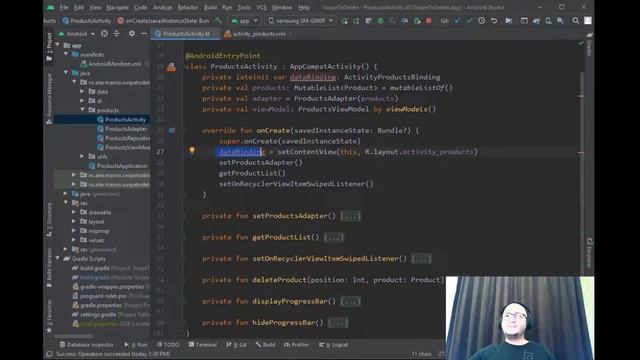Click the user avatar icon at toolbar end
Image resolution: width=640 pixels, height=360 pixels.
588,20
